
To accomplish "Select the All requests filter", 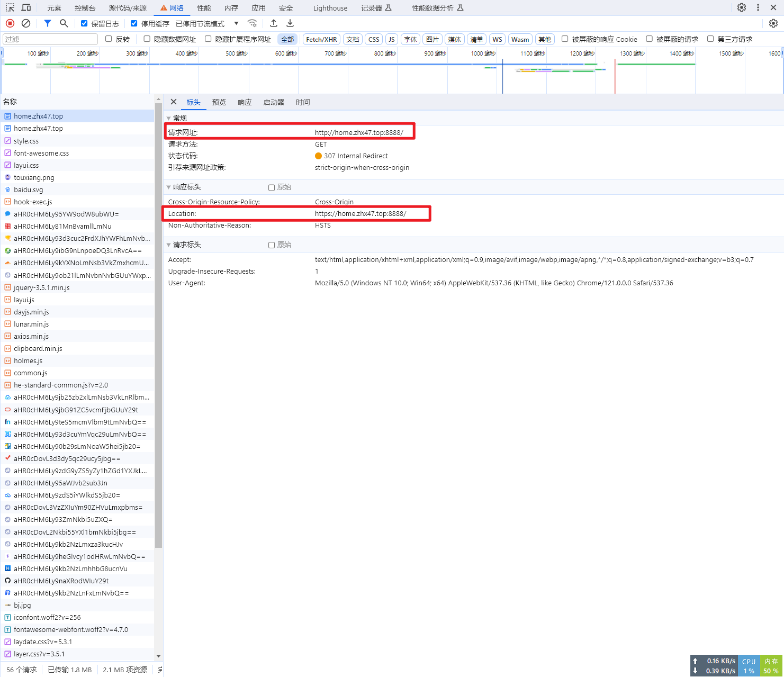I will point(287,39).
